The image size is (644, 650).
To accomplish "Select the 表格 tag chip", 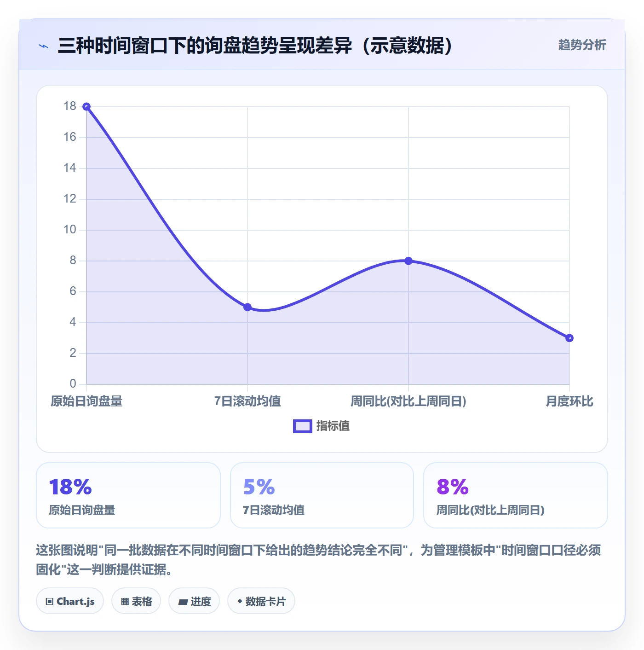I will pos(136,601).
